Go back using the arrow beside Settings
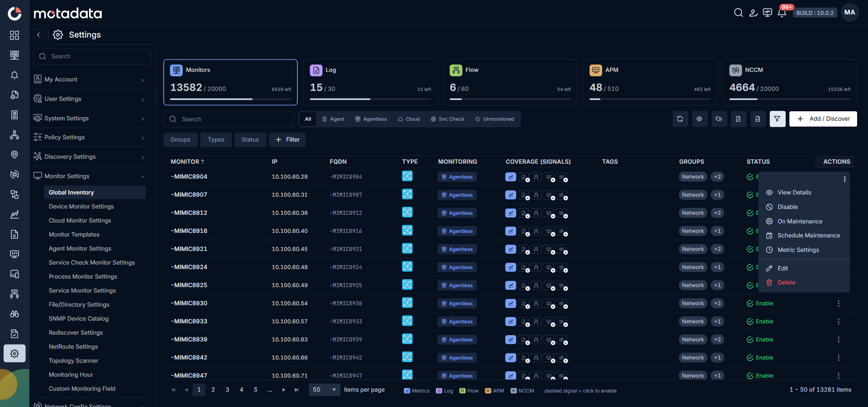The image size is (868, 407). click(39, 35)
